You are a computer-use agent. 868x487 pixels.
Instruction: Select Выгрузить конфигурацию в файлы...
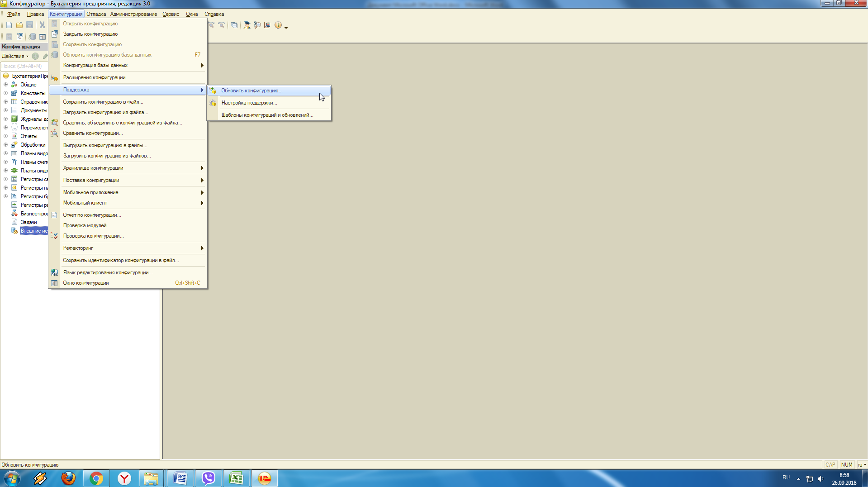[128, 145]
